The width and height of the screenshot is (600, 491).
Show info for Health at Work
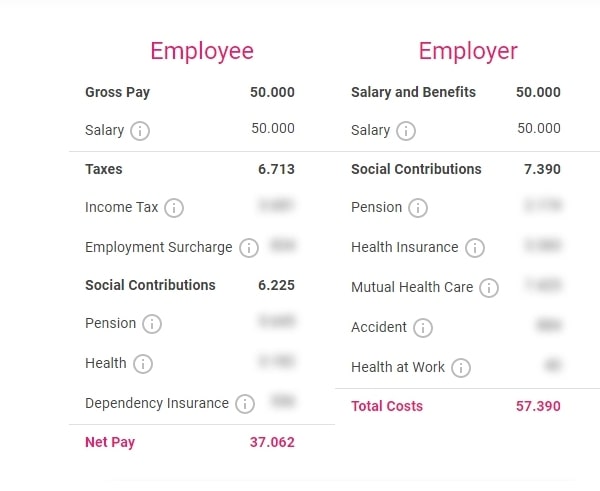461,368
